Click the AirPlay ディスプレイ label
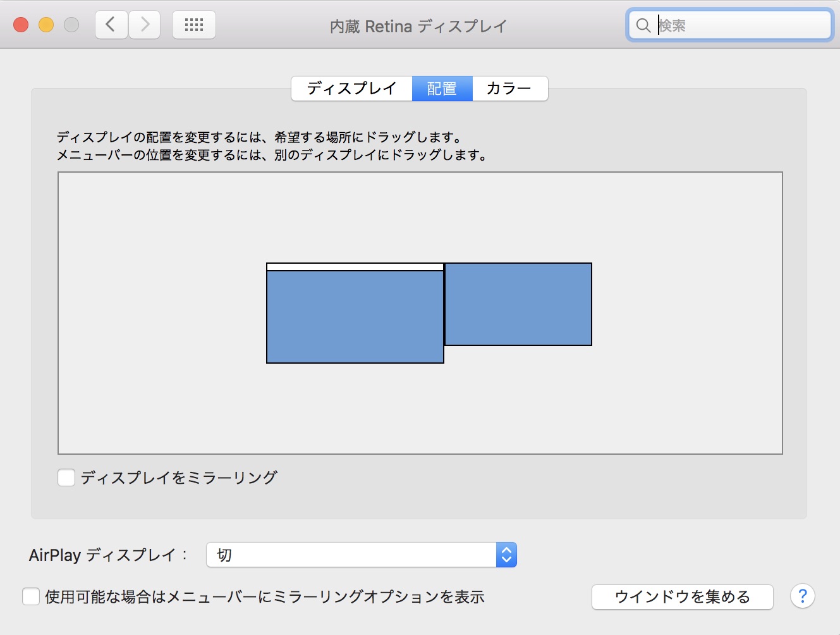The width and height of the screenshot is (840, 635). (108, 555)
